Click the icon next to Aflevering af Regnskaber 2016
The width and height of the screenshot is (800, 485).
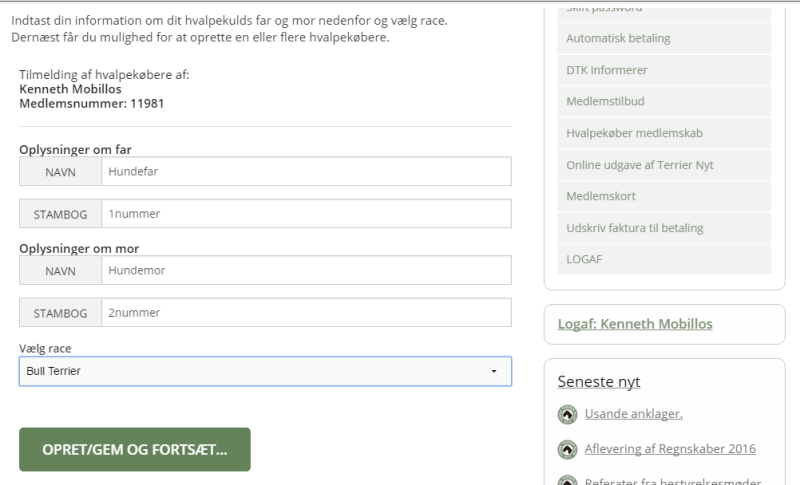tap(567, 450)
